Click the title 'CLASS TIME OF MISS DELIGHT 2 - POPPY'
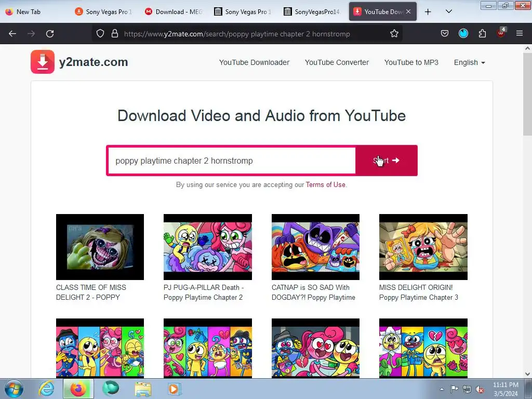 coord(91,292)
